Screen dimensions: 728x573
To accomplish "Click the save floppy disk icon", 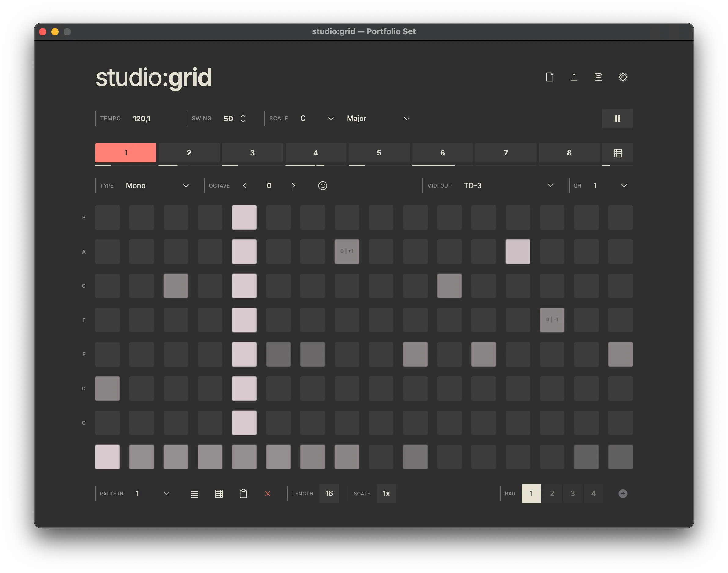I will pos(598,77).
